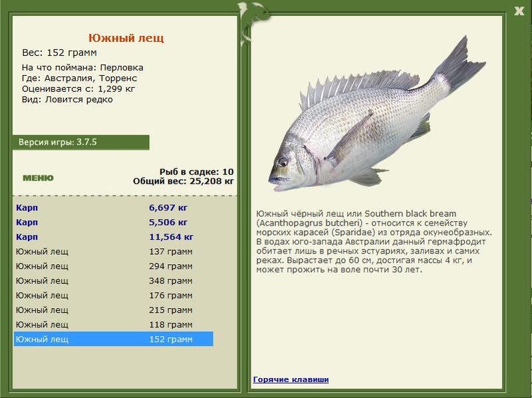Click Рыб в садке: 10 text
Image resolution: width=532 pixels, height=398 pixels.
pos(196,172)
